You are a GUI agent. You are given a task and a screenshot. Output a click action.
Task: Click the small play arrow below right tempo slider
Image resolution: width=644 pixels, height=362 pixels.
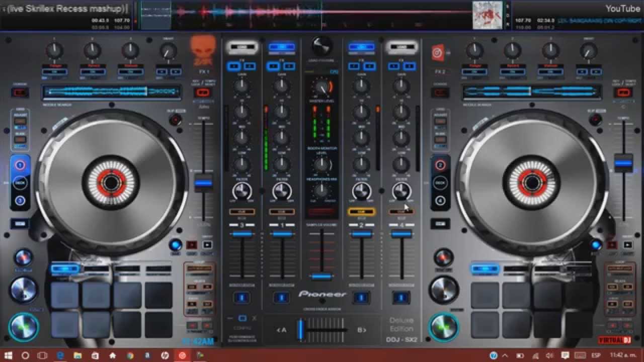(627, 245)
